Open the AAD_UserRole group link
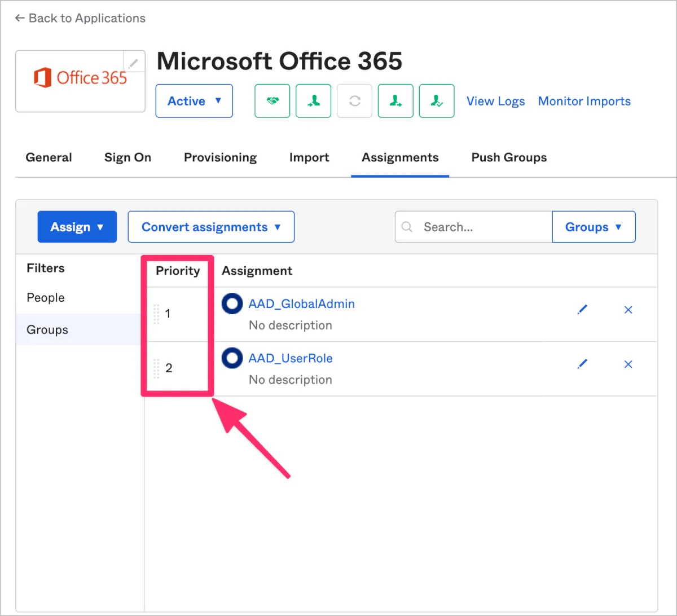The height and width of the screenshot is (616, 677). pos(291,358)
